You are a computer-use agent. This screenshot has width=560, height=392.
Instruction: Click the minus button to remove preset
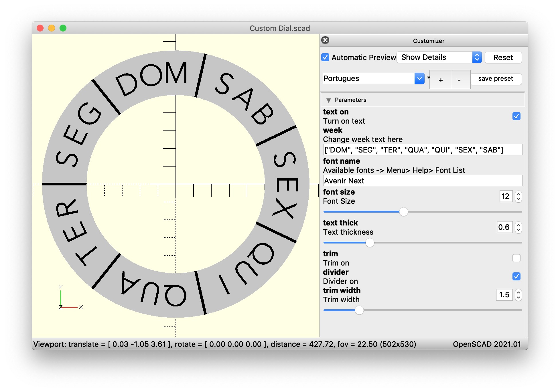coord(459,80)
